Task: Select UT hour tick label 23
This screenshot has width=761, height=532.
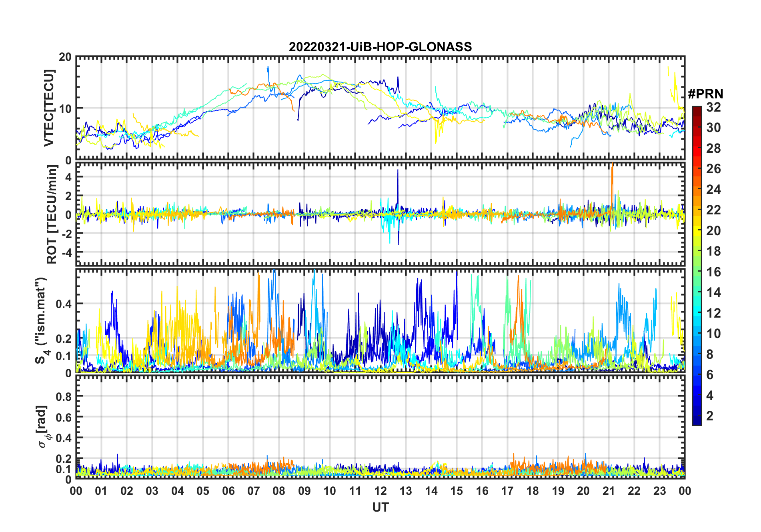Action: (659, 491)
